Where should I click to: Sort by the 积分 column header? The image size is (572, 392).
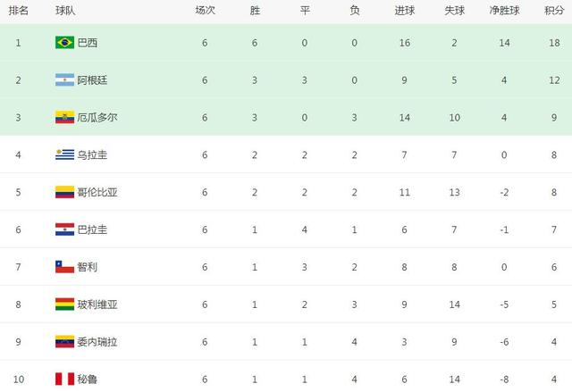tap(553, 11)
